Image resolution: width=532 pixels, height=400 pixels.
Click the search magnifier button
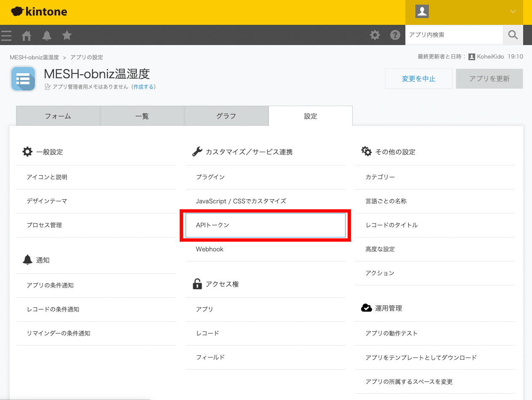point(513,35)
